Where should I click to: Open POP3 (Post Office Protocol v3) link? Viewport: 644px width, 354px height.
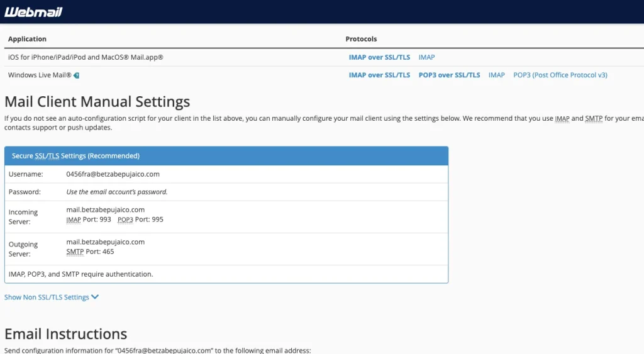[560, 75]
